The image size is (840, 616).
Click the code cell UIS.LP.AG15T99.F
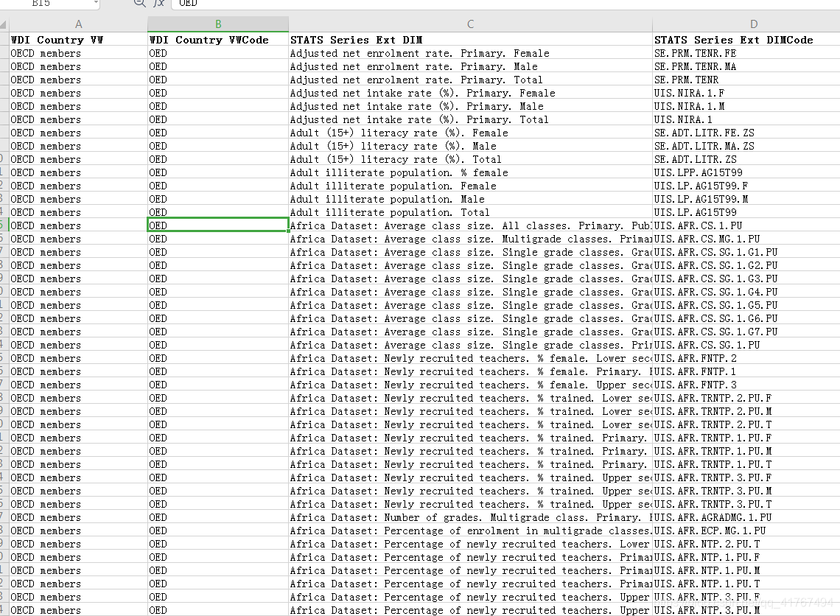coord(746,186)
